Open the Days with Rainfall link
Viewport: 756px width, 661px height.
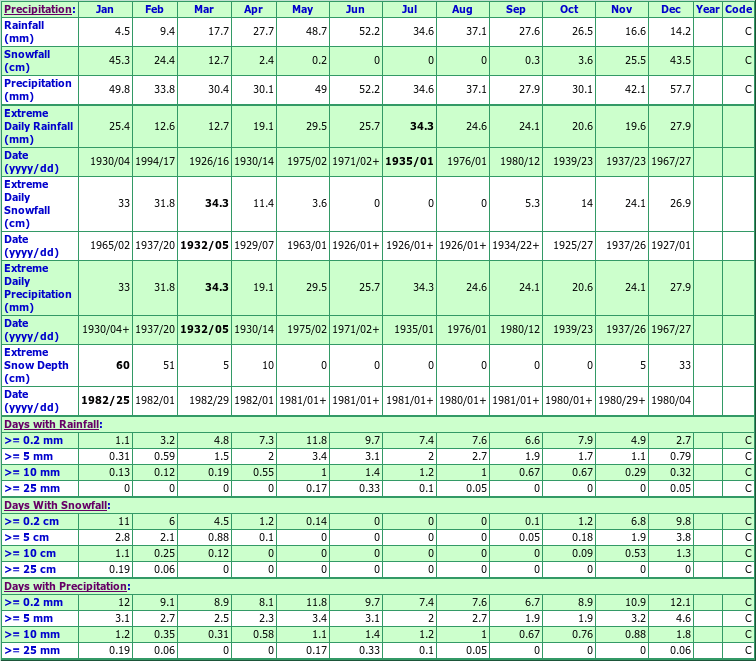[52, 424]
